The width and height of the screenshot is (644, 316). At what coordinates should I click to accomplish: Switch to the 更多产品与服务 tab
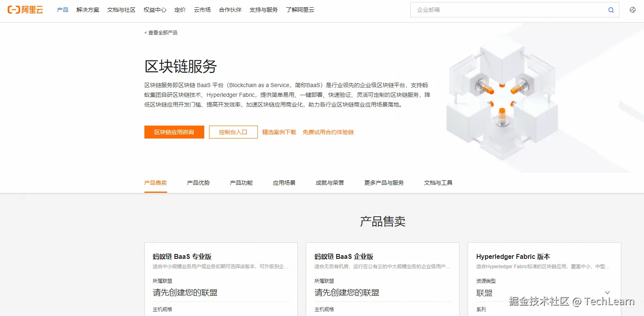(x=384, y=183)
